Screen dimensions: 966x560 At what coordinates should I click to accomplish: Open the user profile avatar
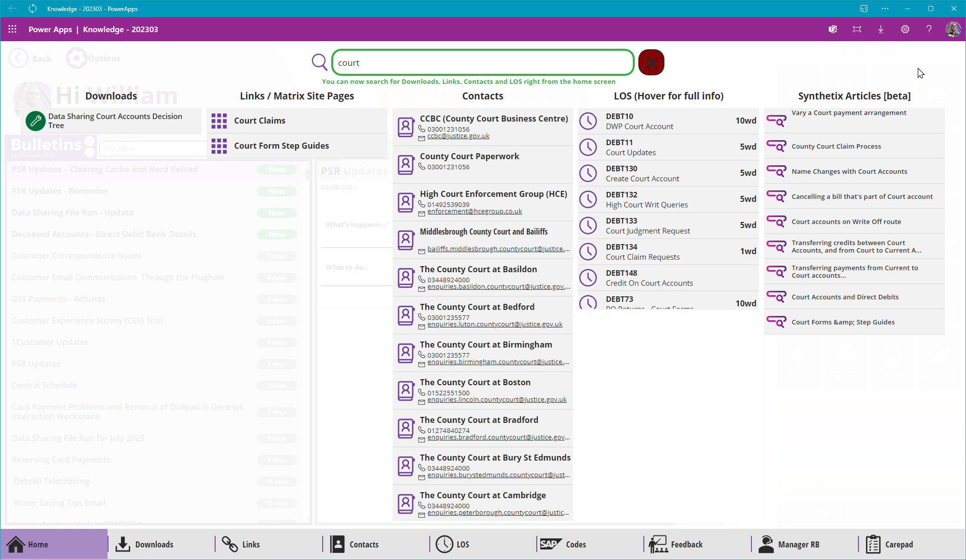952,29
